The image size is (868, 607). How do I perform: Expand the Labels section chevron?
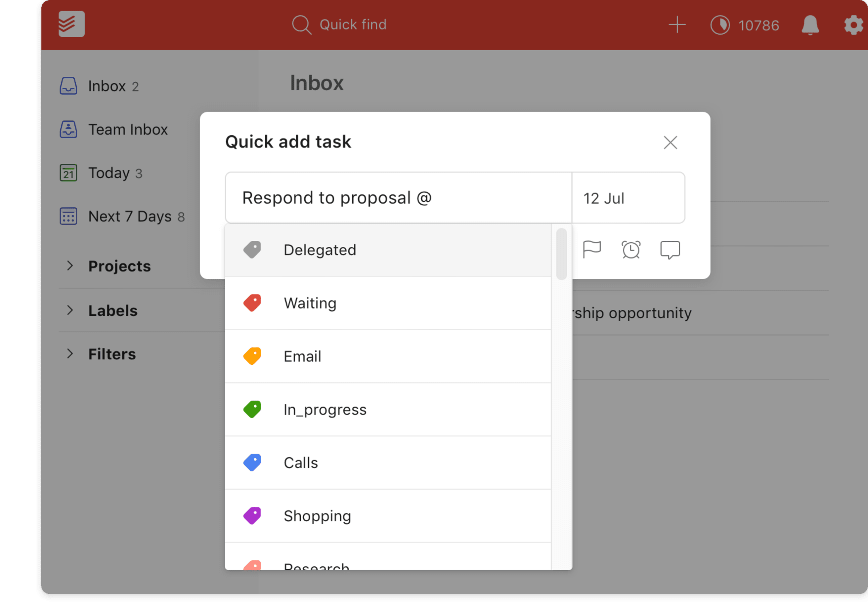pos(69,310)
